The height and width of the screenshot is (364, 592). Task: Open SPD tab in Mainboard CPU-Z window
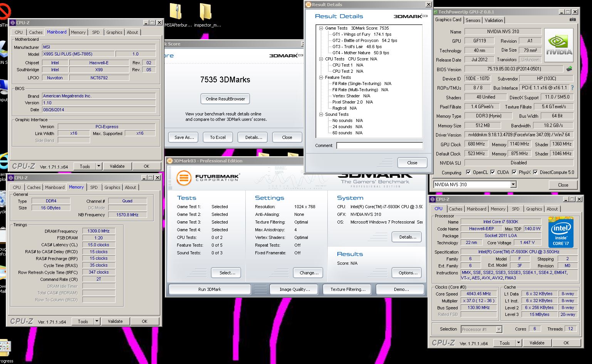tap(96, 32)
